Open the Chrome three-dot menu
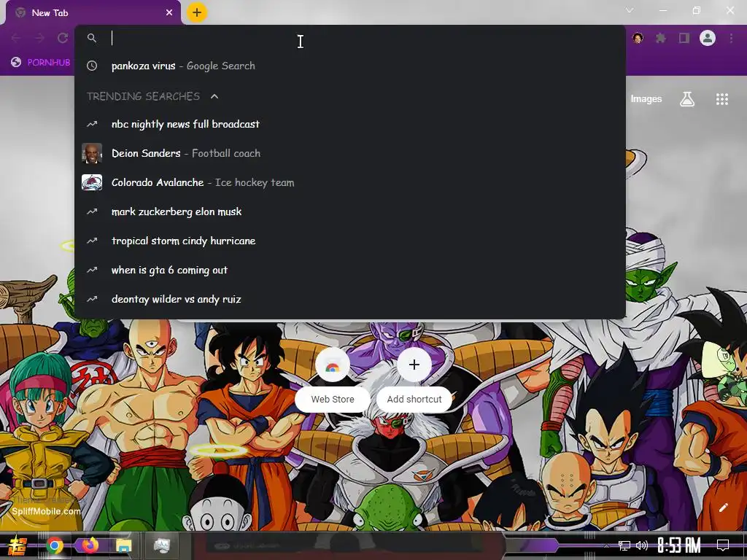 point(731,38)
